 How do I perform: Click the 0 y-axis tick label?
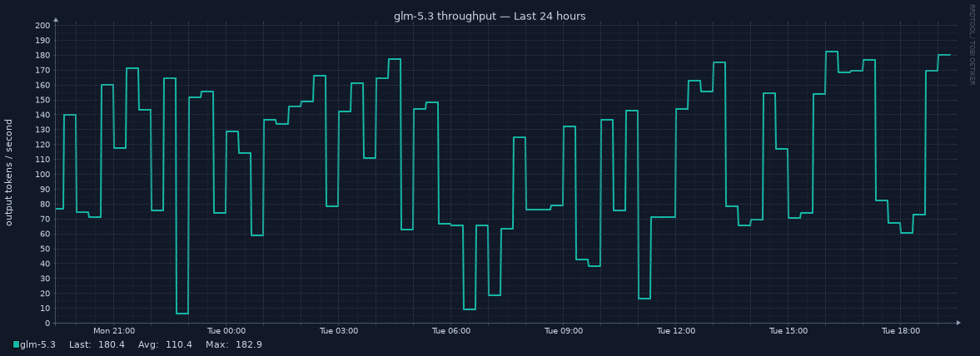(47, 323)
